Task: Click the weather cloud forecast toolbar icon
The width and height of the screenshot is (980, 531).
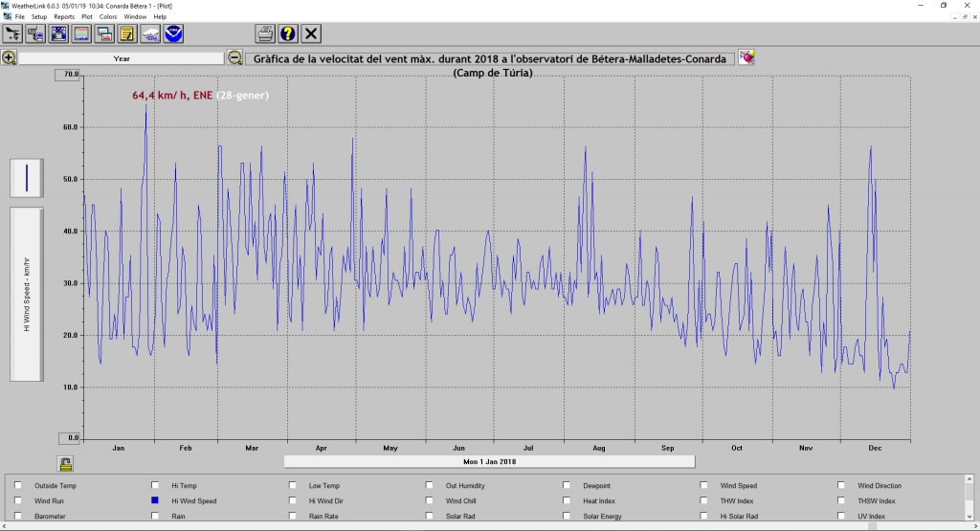Action: (150, 34)
